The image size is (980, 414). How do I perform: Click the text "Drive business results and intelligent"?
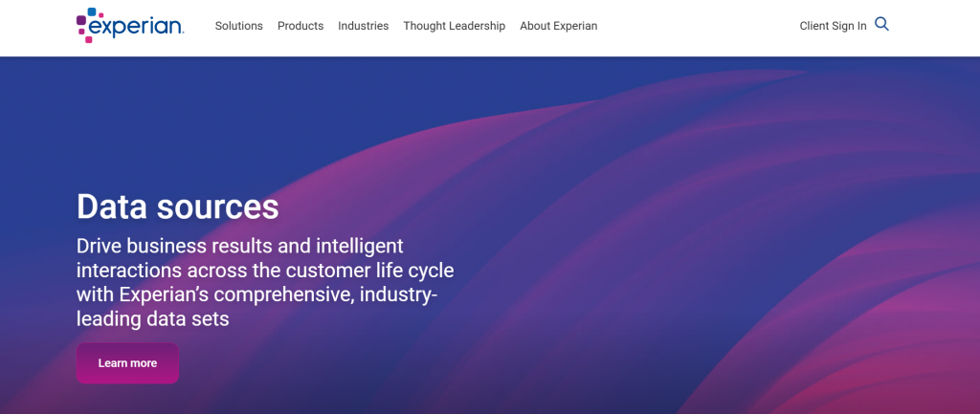[240, 246]
